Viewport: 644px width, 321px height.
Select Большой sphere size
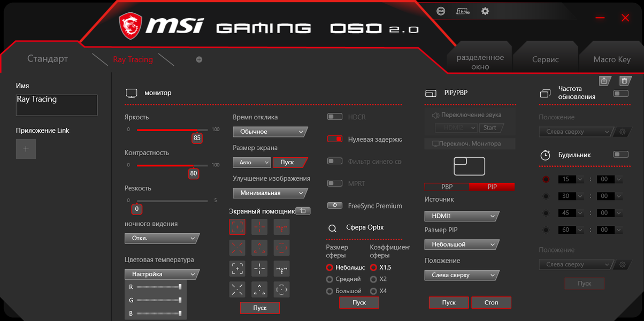click(x=329, y=291)
